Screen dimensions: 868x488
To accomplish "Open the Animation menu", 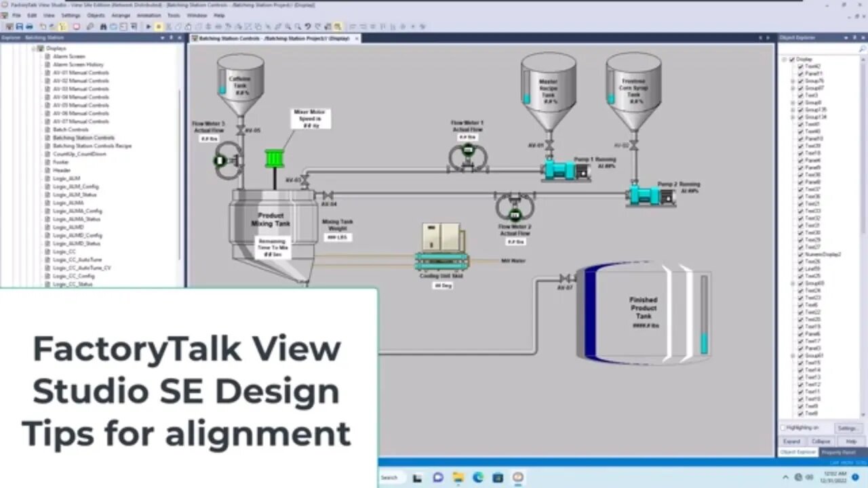I will (x=149, y=15).
